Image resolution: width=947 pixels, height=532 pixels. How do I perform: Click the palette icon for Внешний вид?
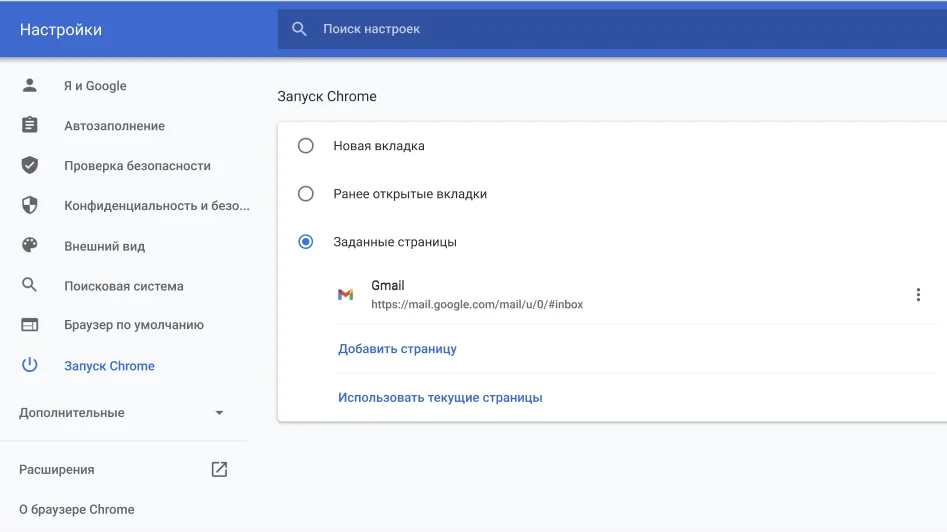[30, 246]
